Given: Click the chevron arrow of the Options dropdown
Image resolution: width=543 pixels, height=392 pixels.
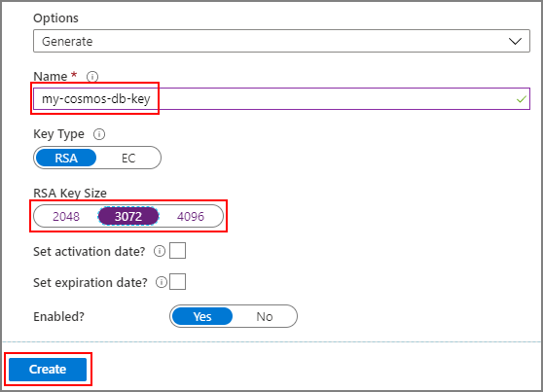Looking at the screenshot, I should click(x=515, y=41).
